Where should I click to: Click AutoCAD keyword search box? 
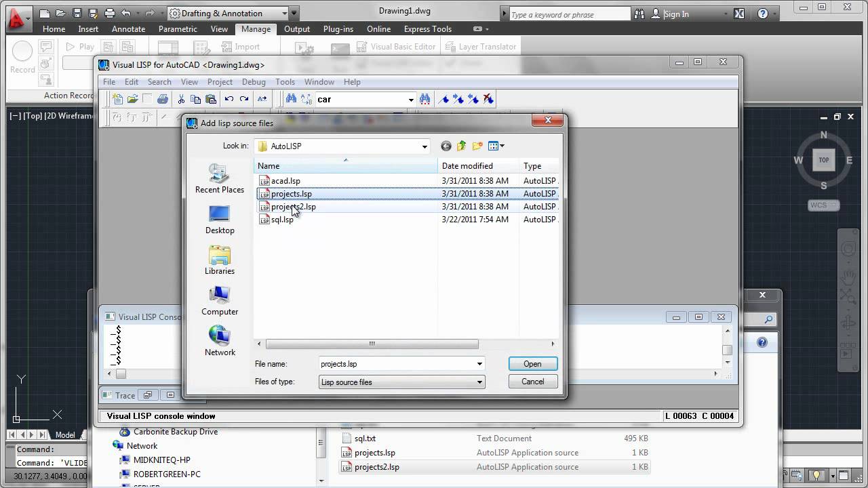click(x=569, y=14)
